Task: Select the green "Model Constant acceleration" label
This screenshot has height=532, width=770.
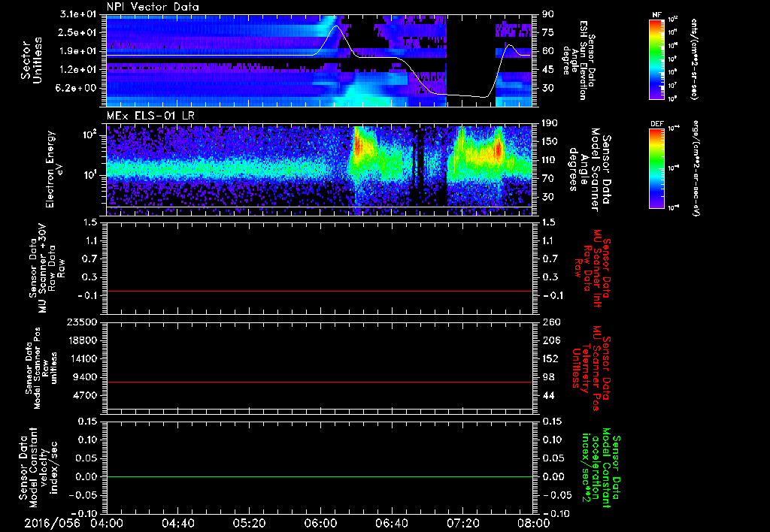Action: click(x=601, y=469)
